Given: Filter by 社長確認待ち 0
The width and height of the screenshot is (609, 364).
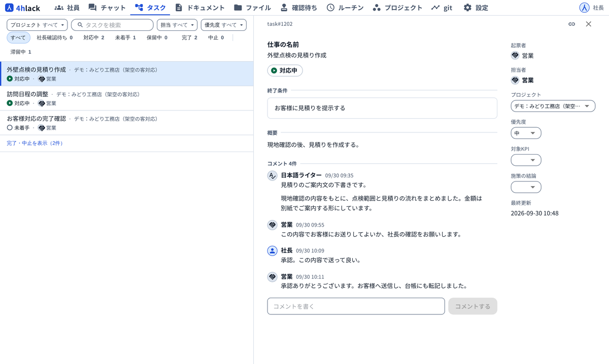Looking at the screenshot, I should [54, 38].
